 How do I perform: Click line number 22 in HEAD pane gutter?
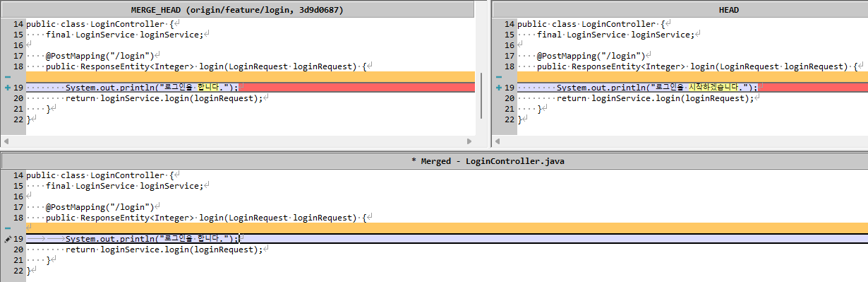click(510, 119)
